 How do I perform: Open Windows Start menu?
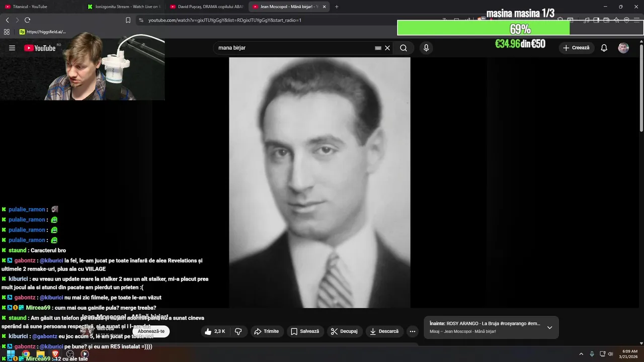tap(11, 354)
